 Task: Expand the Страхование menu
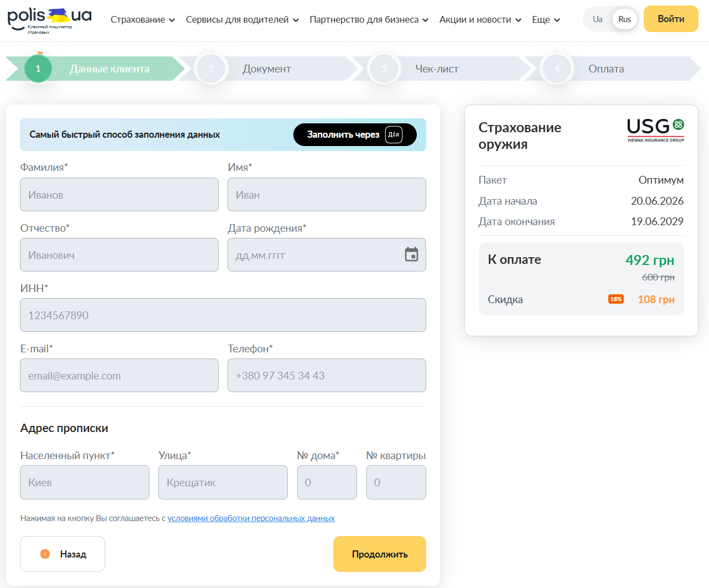tap(143, 19)
